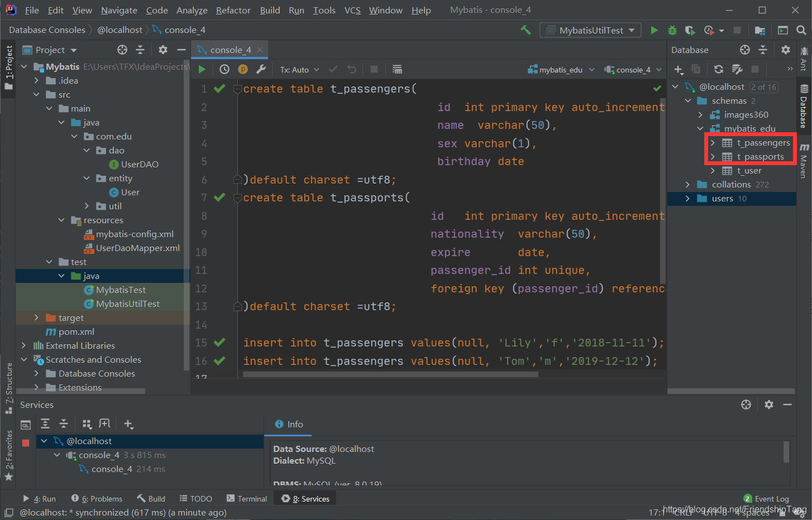The image size is (812, 520).
Task: Expand the t_user table node
Action: pos(713,171)
